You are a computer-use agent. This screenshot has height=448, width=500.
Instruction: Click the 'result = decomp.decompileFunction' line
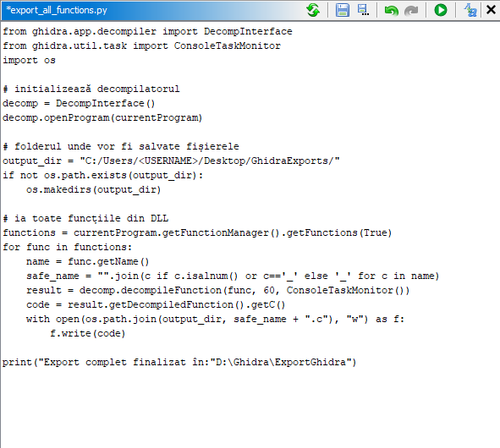(218, 291)
